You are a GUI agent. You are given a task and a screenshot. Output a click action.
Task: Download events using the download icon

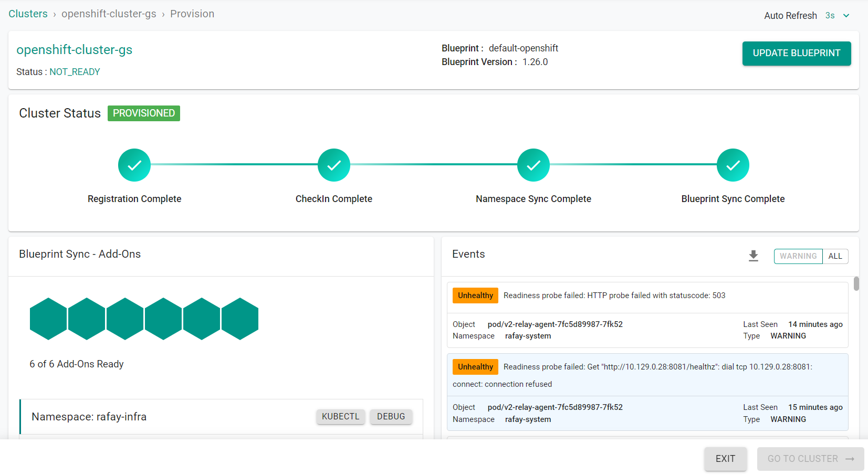(x=754, y=256)
